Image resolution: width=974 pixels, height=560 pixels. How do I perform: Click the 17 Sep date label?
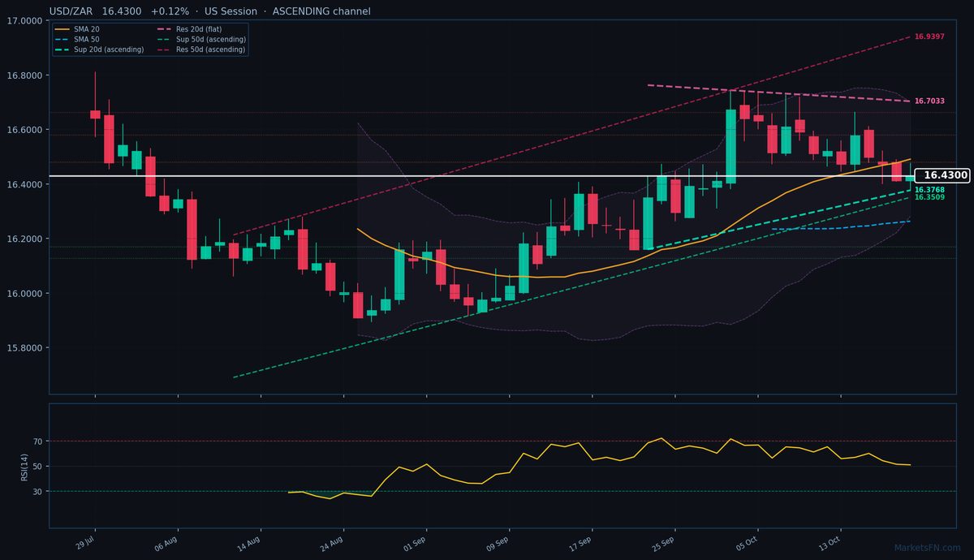click(581, 542)
